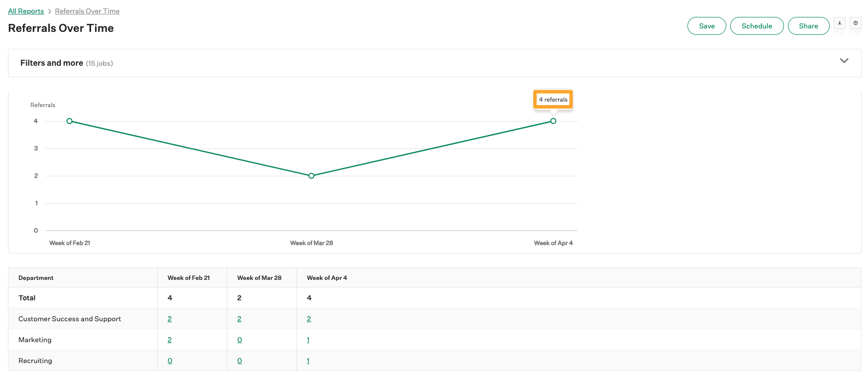Screen dimensions: 868x382
Task: Open Recruiting referrals for Week of Mar 28
Action: 240,361
